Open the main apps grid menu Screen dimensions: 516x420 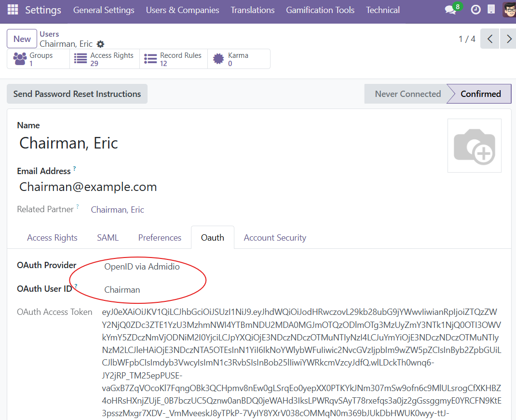point(13,10)
